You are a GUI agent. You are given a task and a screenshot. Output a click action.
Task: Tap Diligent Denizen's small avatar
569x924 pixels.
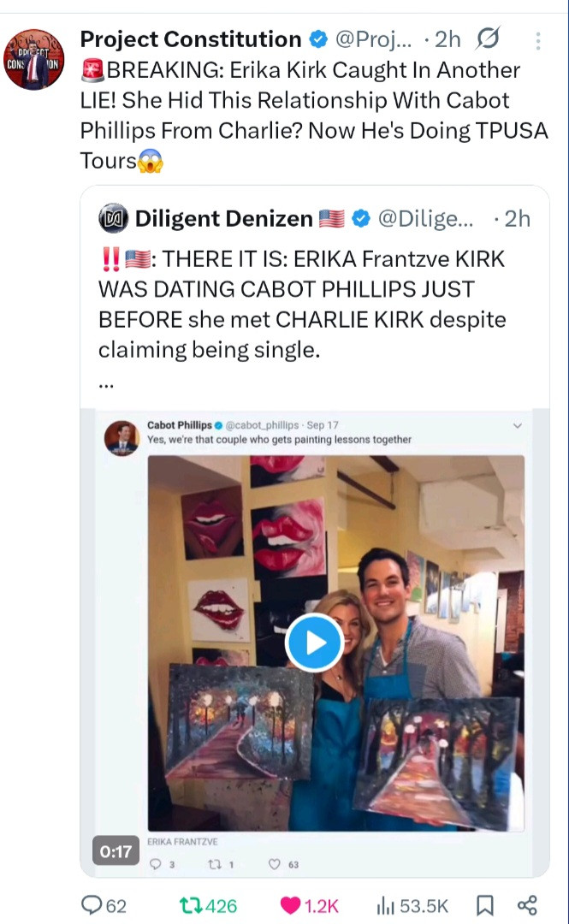point(113,219)
